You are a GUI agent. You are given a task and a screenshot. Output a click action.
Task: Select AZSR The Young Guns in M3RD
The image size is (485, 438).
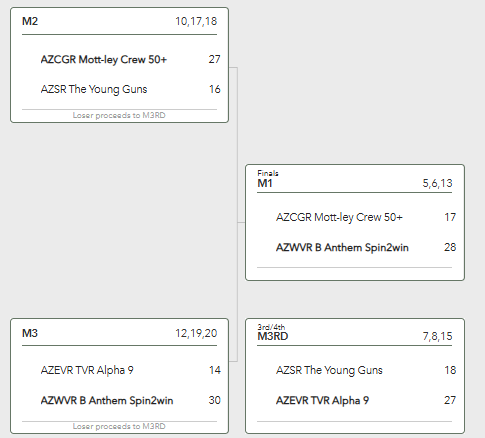coord(329,370)
